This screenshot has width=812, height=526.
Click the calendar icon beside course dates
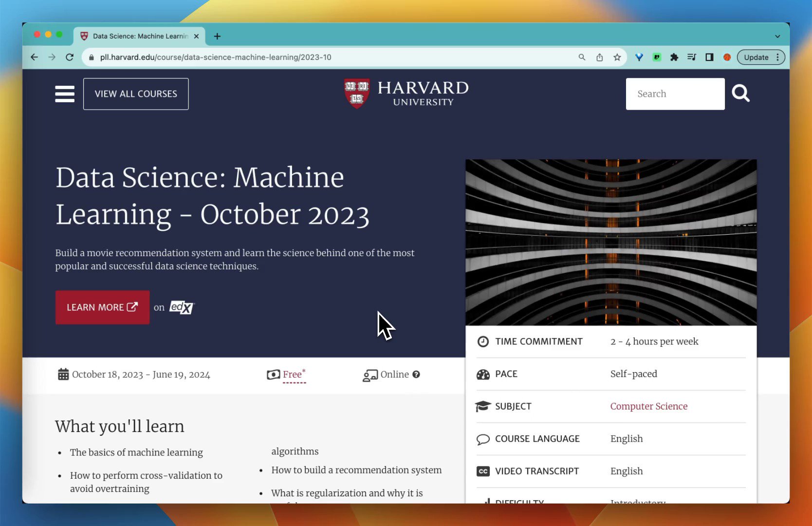(x=63, y=374)
